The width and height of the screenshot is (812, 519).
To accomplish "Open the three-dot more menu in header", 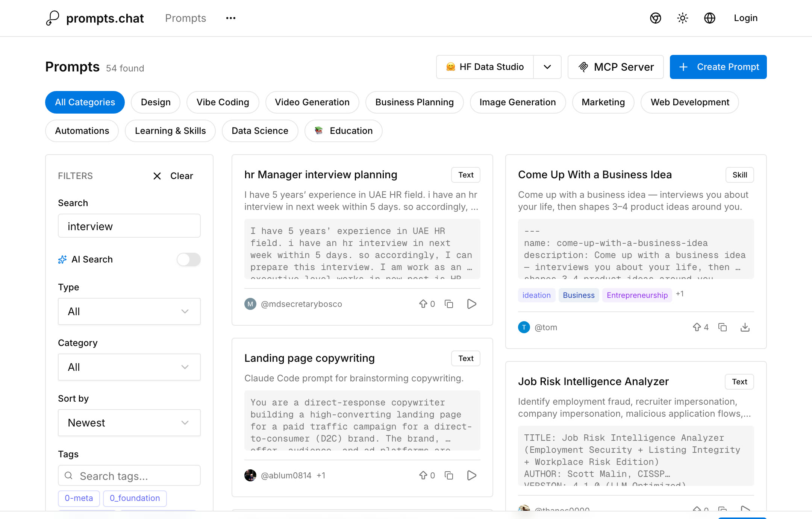I will click(230, 18).
